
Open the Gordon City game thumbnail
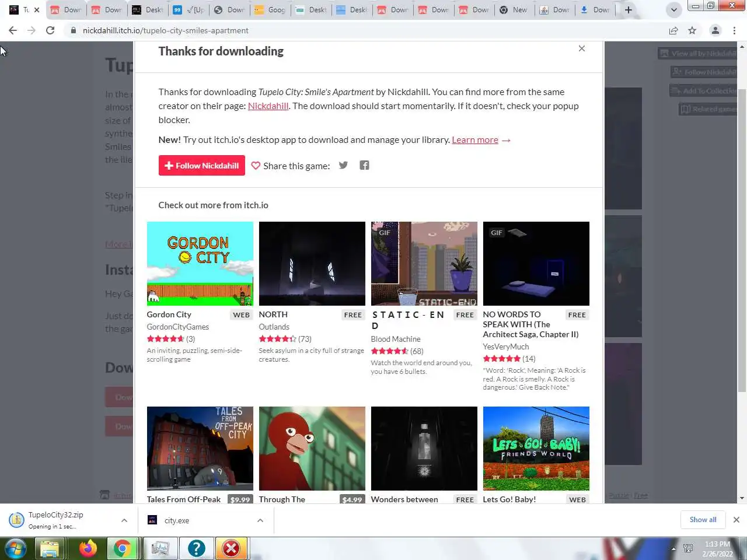[x=200, y=264]
